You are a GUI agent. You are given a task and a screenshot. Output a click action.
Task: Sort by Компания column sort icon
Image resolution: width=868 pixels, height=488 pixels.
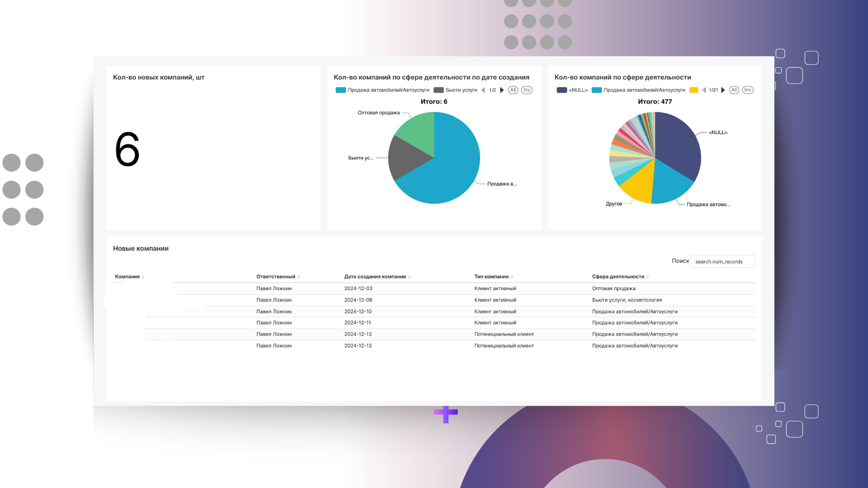143,277
